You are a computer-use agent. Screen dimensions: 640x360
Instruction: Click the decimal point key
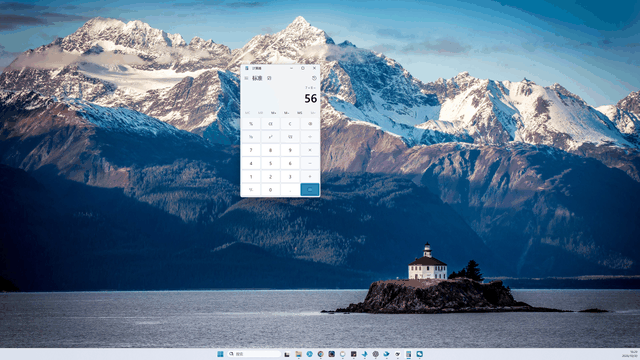(290, 189)
